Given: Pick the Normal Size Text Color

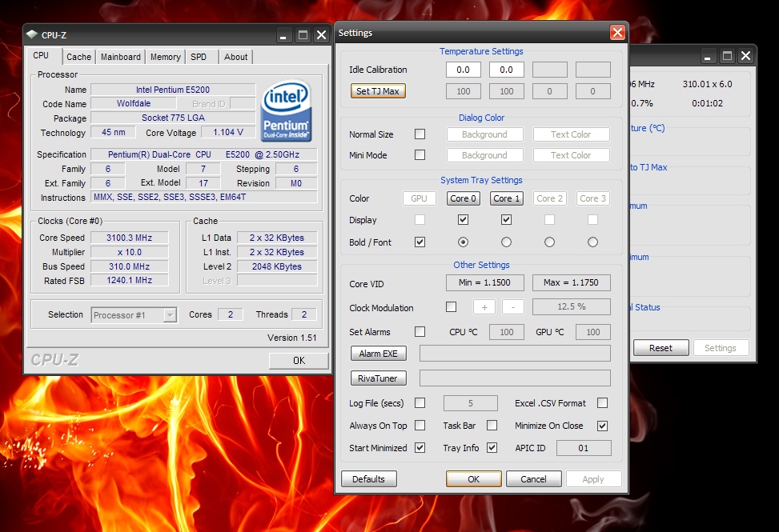Looking at the screenshot, I should click(x=572, y=134).
